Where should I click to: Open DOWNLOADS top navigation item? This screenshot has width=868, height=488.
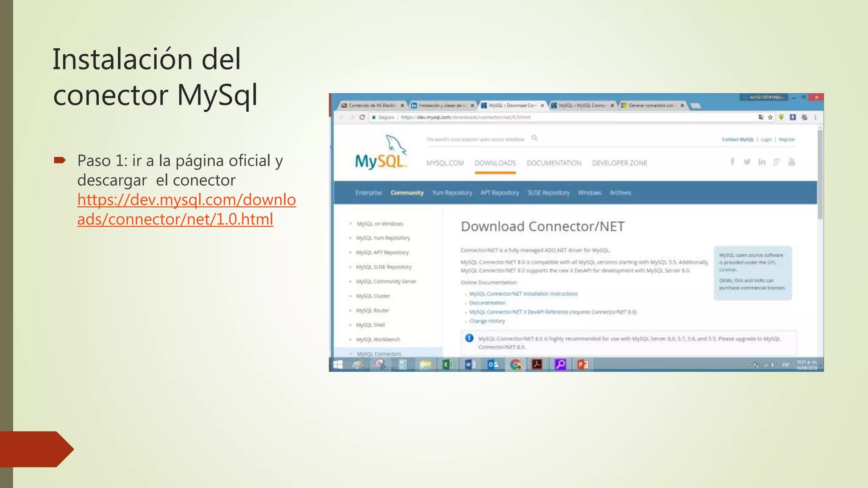(495, 163)
